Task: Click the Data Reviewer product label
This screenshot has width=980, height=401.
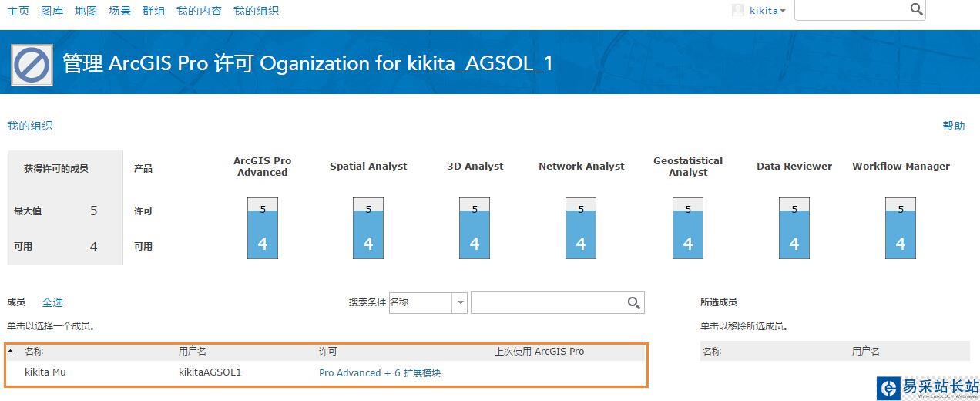Action: click(x=794, y=167)
